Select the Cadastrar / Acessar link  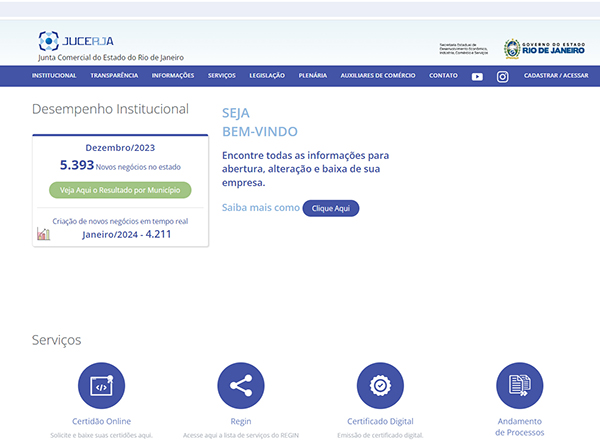coord(556,76)
